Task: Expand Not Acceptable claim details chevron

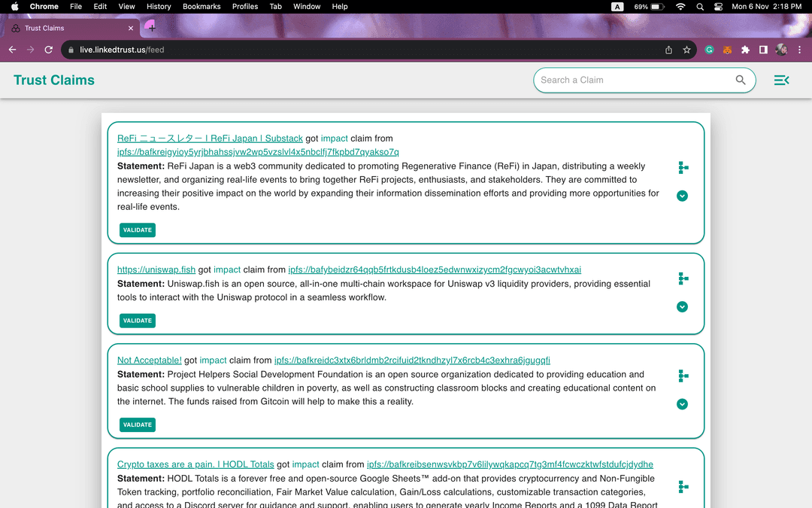Action: (x=682, y=404)
